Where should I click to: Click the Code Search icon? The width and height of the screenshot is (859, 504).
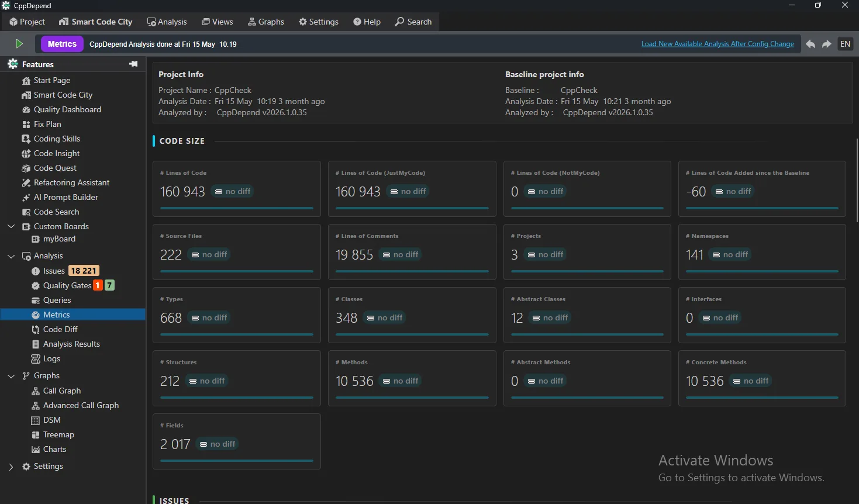click(26, 212)
